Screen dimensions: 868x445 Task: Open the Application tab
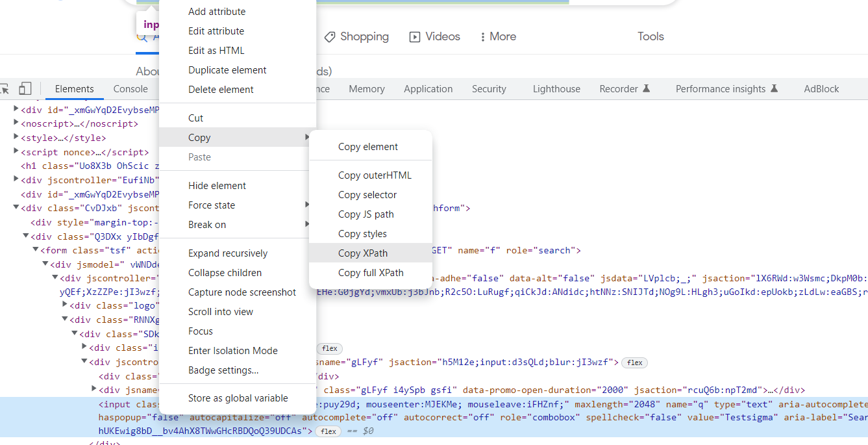428,89
